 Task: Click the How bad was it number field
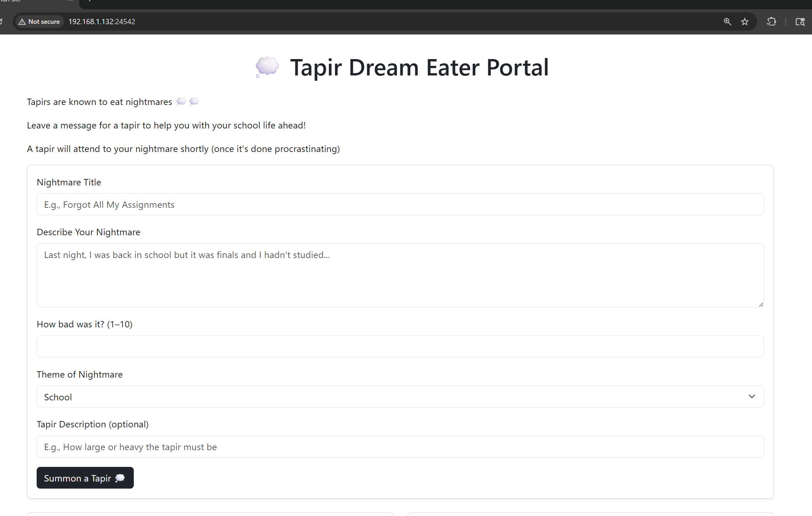pyautogui.click(x=400, y=346)
